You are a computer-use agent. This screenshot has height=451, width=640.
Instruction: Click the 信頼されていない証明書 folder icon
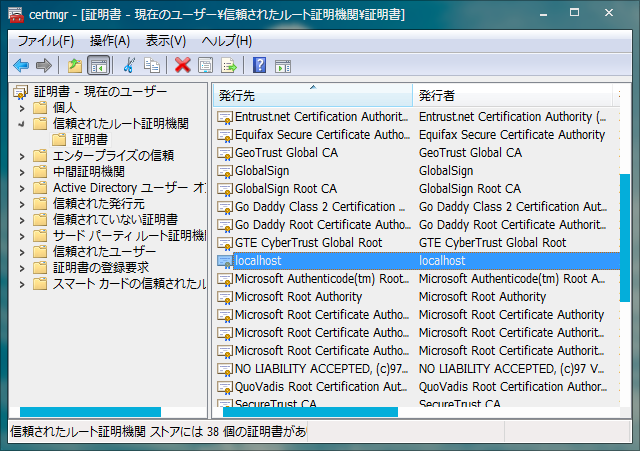click(x=40, y=220)
